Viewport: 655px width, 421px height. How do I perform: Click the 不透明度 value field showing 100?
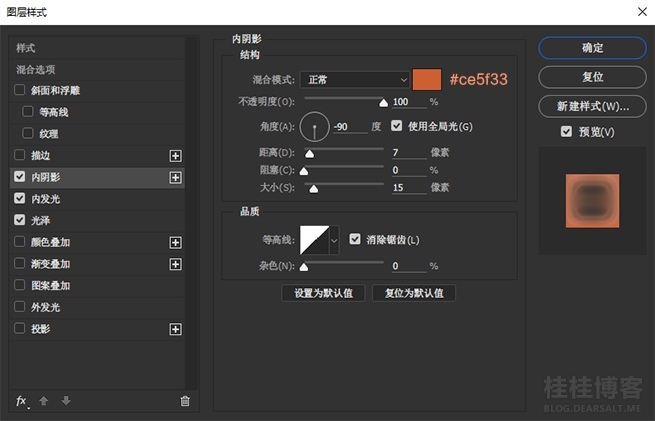click(409, 102)
